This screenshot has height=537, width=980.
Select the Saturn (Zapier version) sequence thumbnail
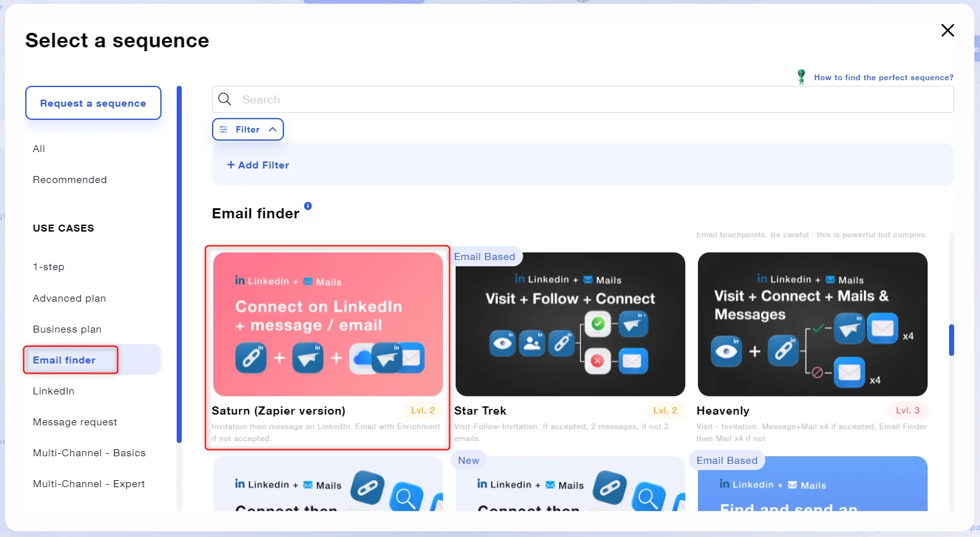point(328,324)
